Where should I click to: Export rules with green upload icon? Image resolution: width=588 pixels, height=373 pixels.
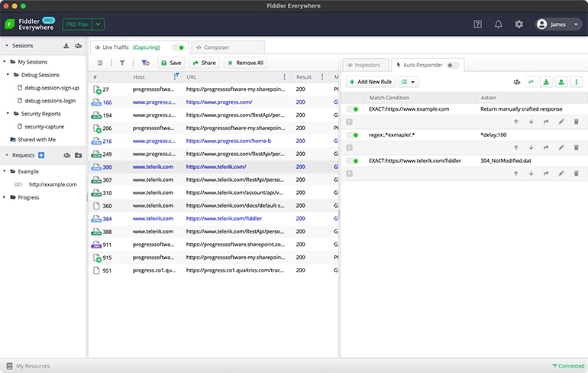point(561,82)
